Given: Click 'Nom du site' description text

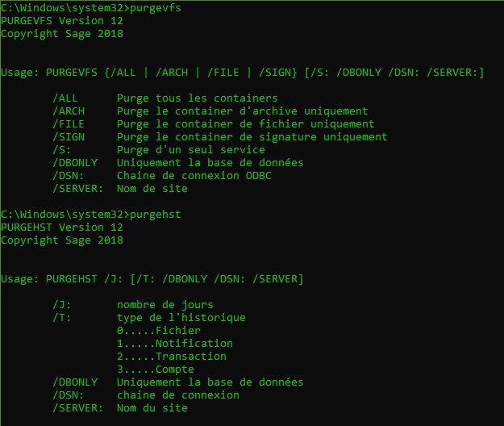Looking at the screenshot, I should [x=152, y=408].
